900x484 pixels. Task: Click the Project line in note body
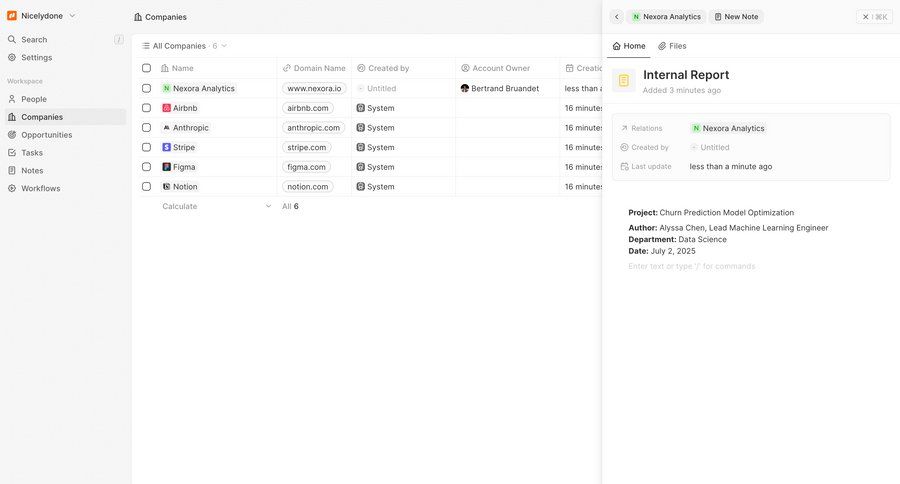711,212
